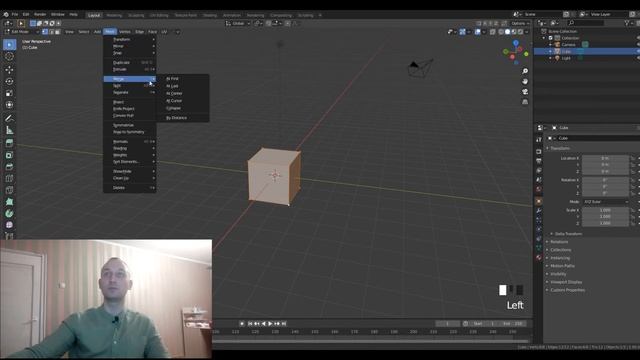The width and height of the screenshot is (640, 360).
Task: Click Duplicate in Mesh menu
Action: click(x=129, y=63)
